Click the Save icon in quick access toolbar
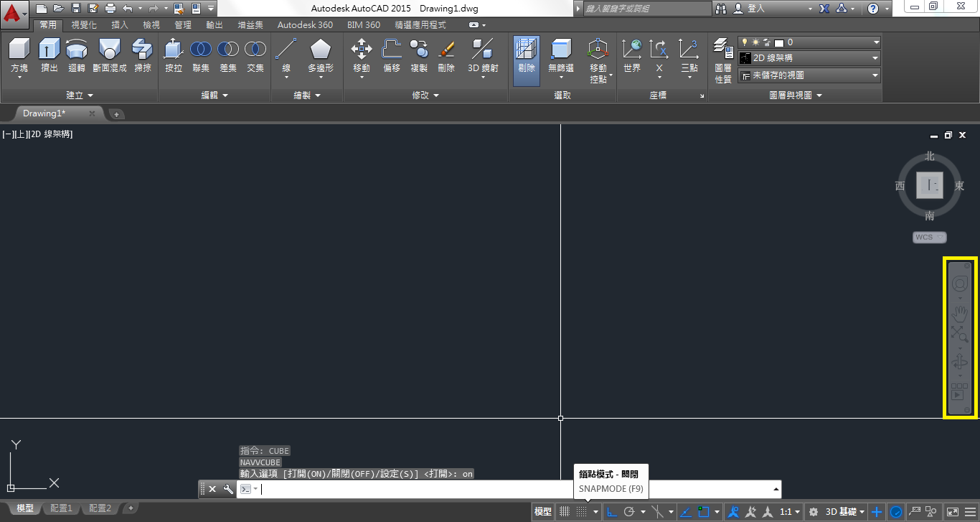Image resolution: width=980 pixels, height=522 pixels. coord(75,9)
